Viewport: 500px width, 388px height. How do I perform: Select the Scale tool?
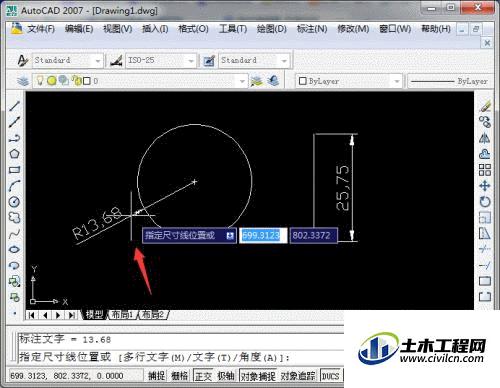[x=485, y=218]
